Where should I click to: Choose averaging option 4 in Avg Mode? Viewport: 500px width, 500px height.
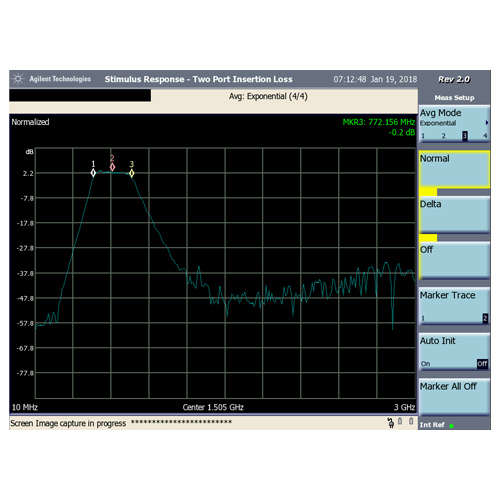click(485, 136)
